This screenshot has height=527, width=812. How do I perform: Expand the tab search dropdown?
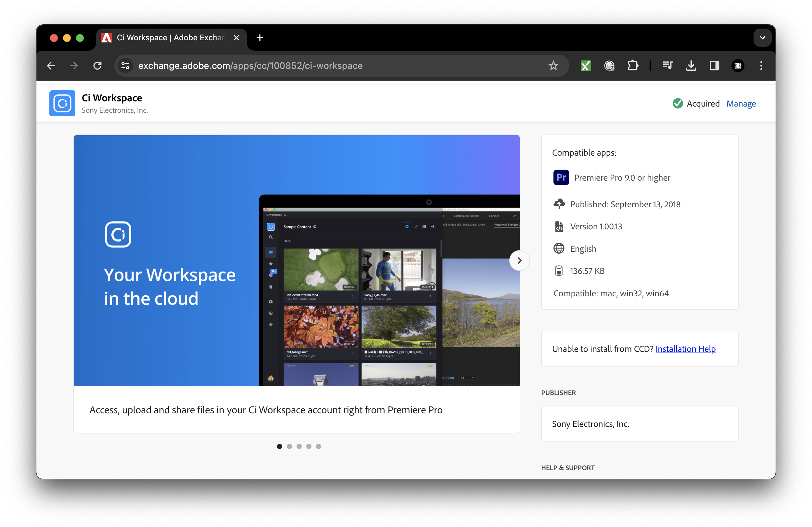point(762,38)
